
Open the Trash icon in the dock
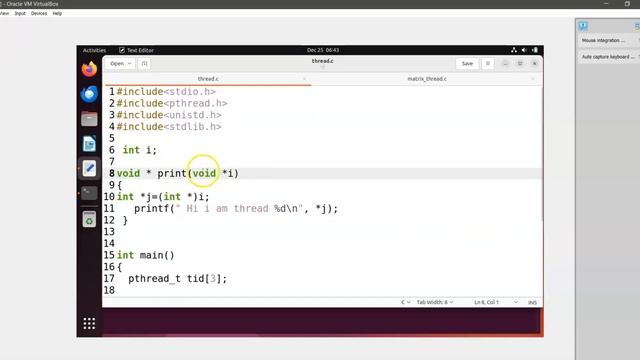(89, 220)
